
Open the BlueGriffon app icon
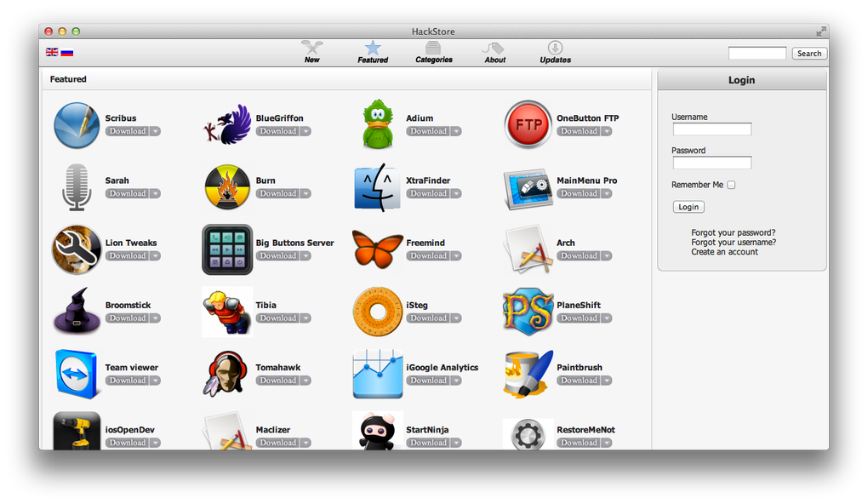point(227,125)
